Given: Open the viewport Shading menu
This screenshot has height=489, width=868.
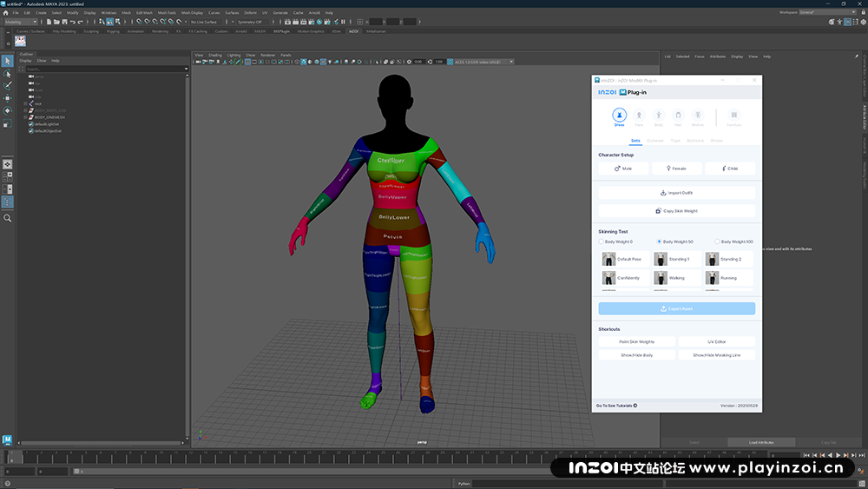Looking at the screenshot, I should tap(214, 55).
